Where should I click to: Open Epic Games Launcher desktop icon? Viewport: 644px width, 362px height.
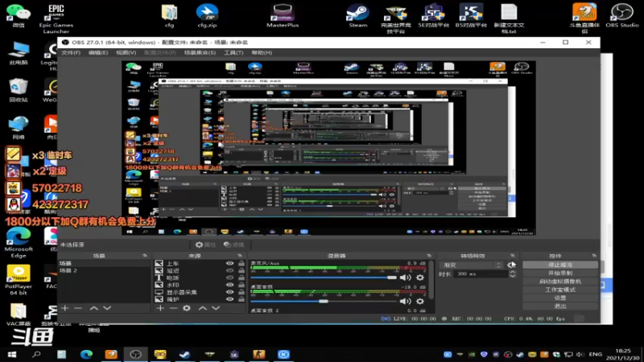point(56,19)
